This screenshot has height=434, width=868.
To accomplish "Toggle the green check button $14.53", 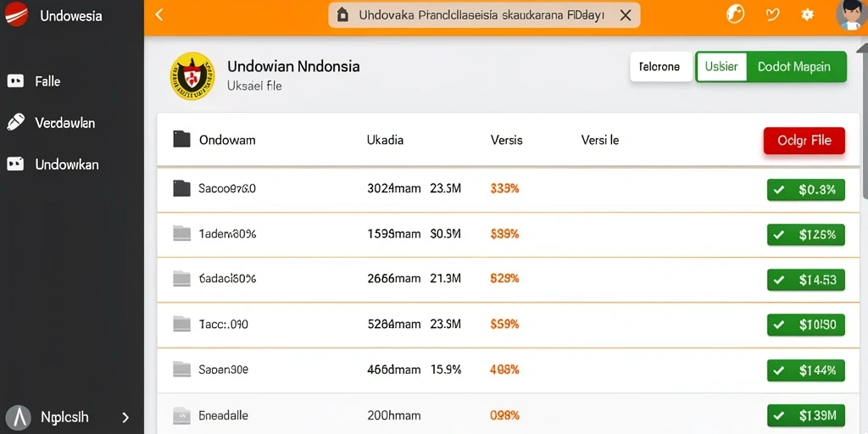I will 805,280.
